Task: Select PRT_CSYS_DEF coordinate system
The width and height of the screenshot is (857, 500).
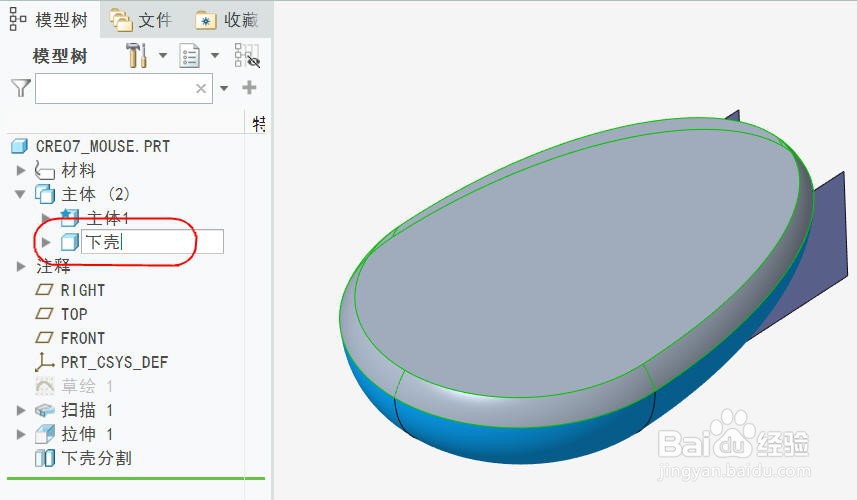Action: pyautogui.click(x=114, y=362)
